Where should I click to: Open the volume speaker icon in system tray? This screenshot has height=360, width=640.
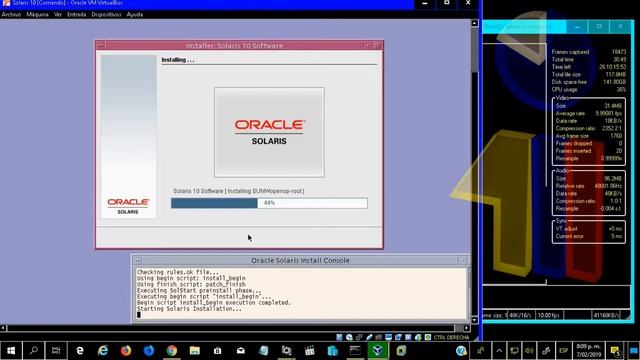tap(529, 350)
